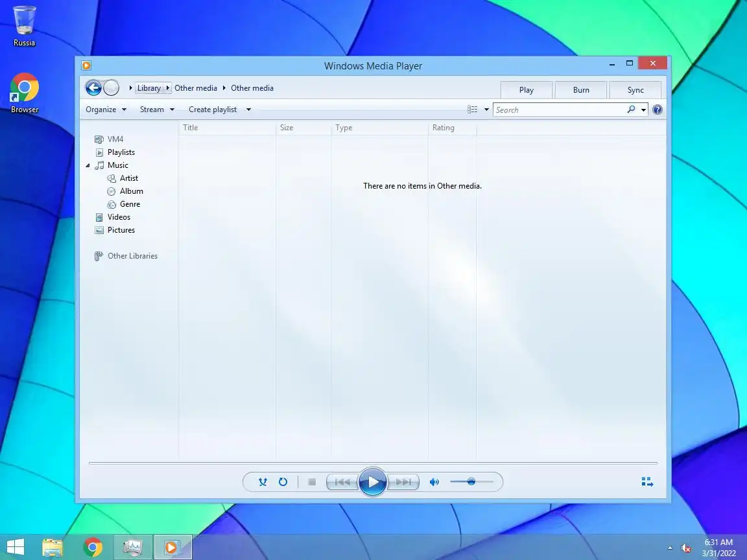
Task: Click the taskbar app left of Media Player
Action: click(x=133, y=547)
